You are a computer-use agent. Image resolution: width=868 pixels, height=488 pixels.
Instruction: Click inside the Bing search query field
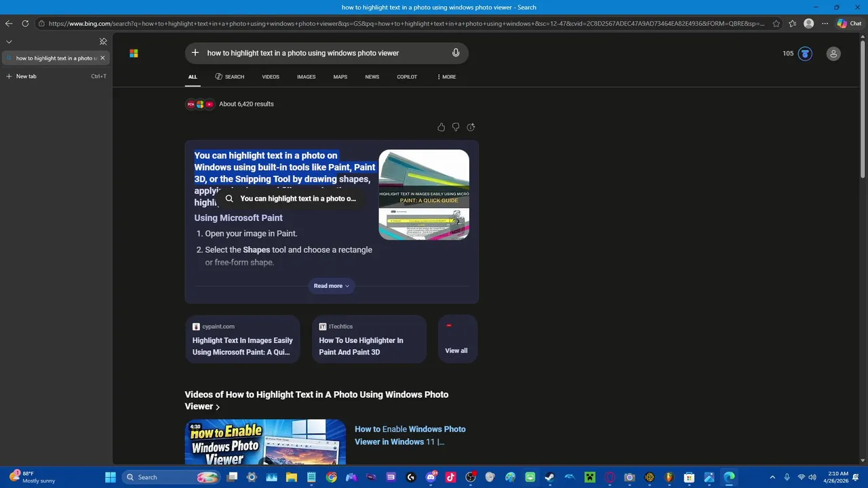(x=325, y=53)
